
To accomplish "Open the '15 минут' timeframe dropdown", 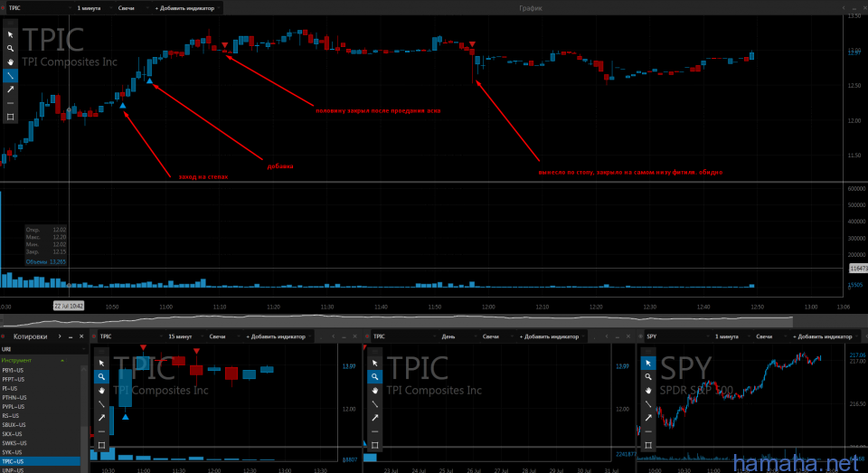I will click(184, 336).
